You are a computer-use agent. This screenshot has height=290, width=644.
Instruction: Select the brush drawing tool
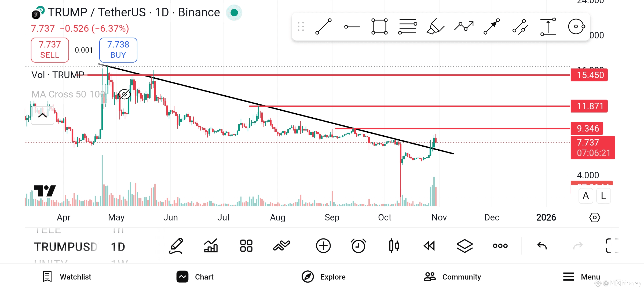435,27
